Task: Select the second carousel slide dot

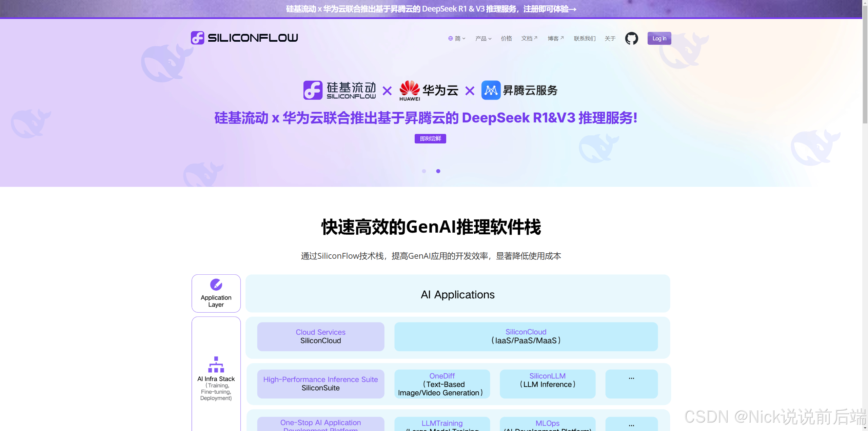Action: point(438,171)
